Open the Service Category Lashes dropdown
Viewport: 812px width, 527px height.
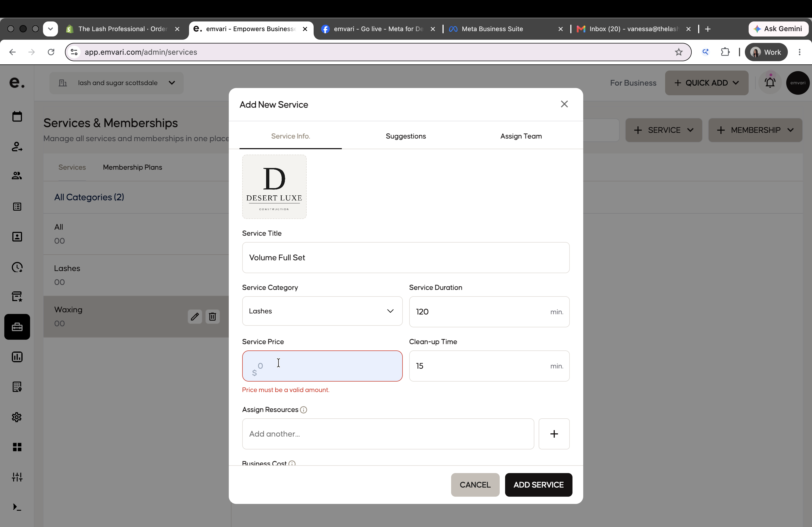coord(322,311)
